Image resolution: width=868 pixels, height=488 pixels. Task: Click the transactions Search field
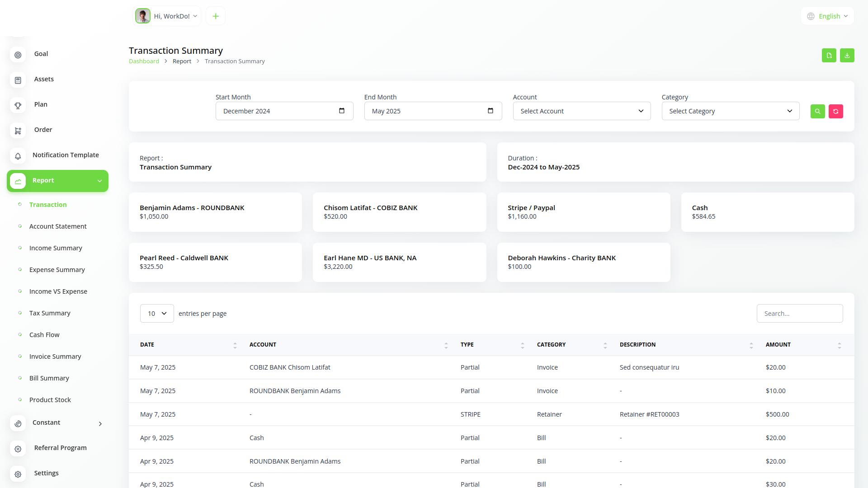point(799,313)
